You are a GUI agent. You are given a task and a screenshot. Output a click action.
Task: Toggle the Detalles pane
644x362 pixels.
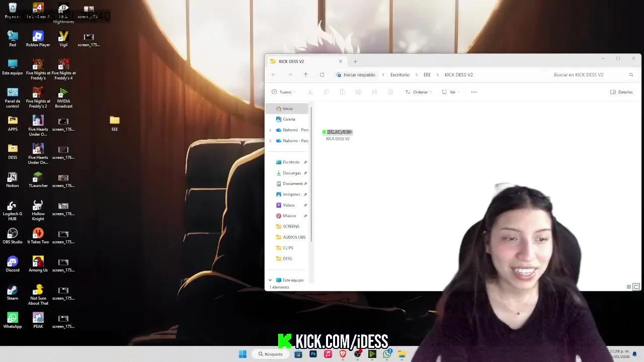click(x=621, y=92)
